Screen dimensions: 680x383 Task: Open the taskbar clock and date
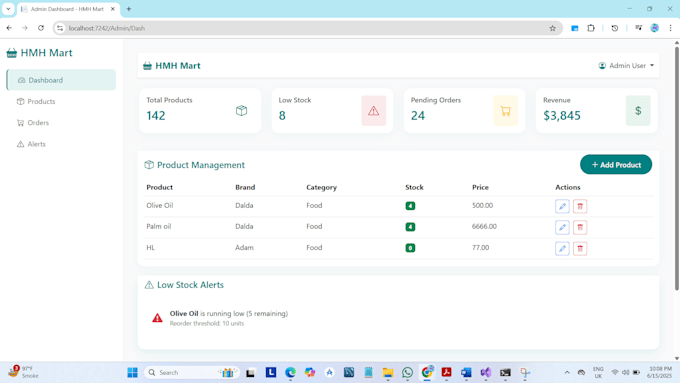click(x=659, y=373)
